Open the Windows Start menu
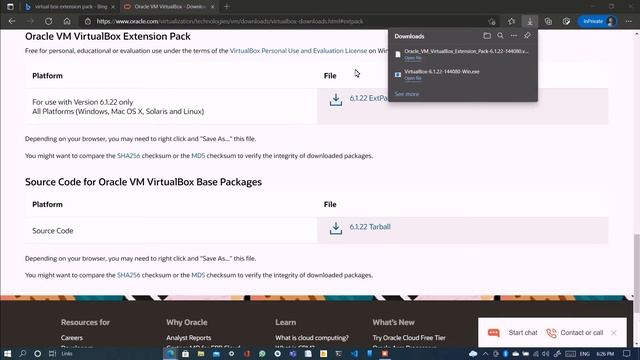This screenshot has height=360, width=640. click(7, 353)
